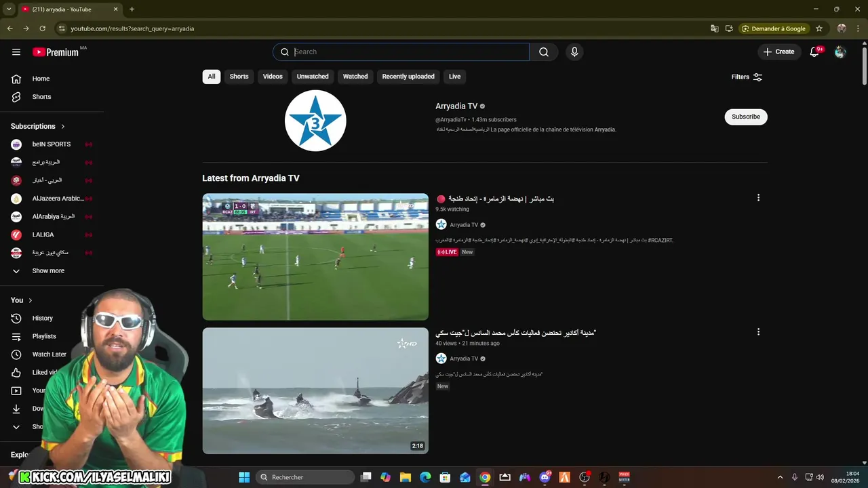
Task: Open the Chrome profile avatar
Action: tap(842, 28)
